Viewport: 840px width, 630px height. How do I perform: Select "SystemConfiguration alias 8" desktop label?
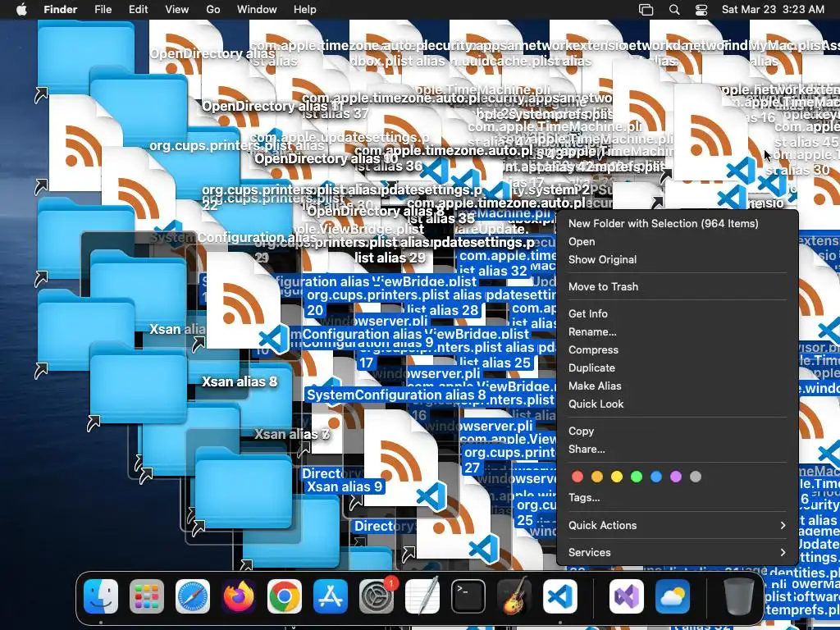click(x=396, y=395)
